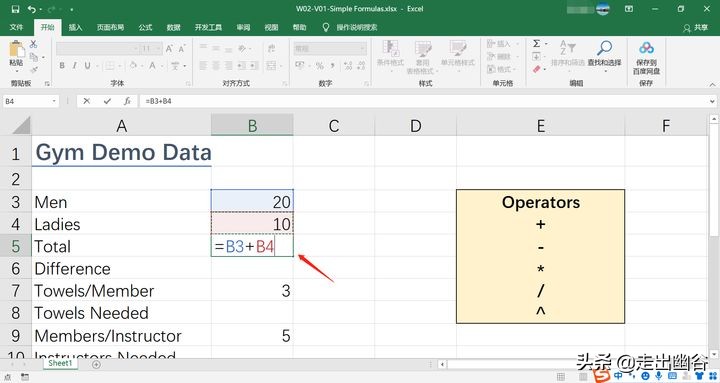Click the Increase Font Size icon
The image size is (720, 383).
tap(169, 48)
